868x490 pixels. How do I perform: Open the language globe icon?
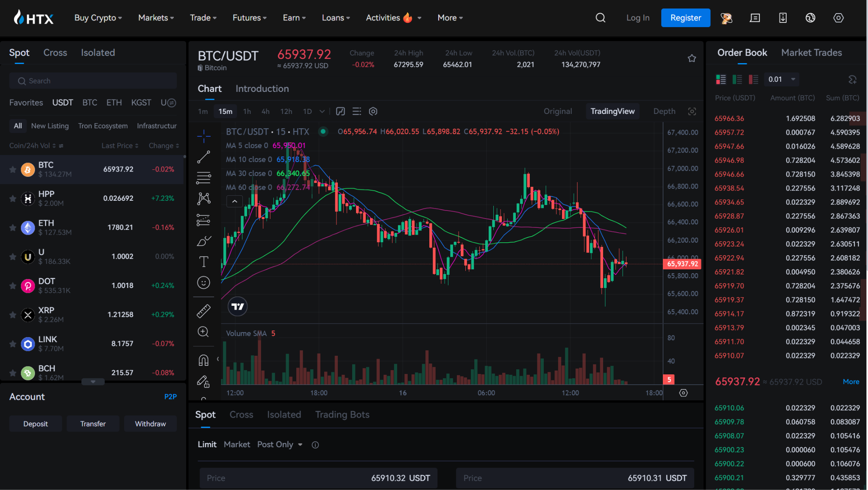(x=810, y=18)
